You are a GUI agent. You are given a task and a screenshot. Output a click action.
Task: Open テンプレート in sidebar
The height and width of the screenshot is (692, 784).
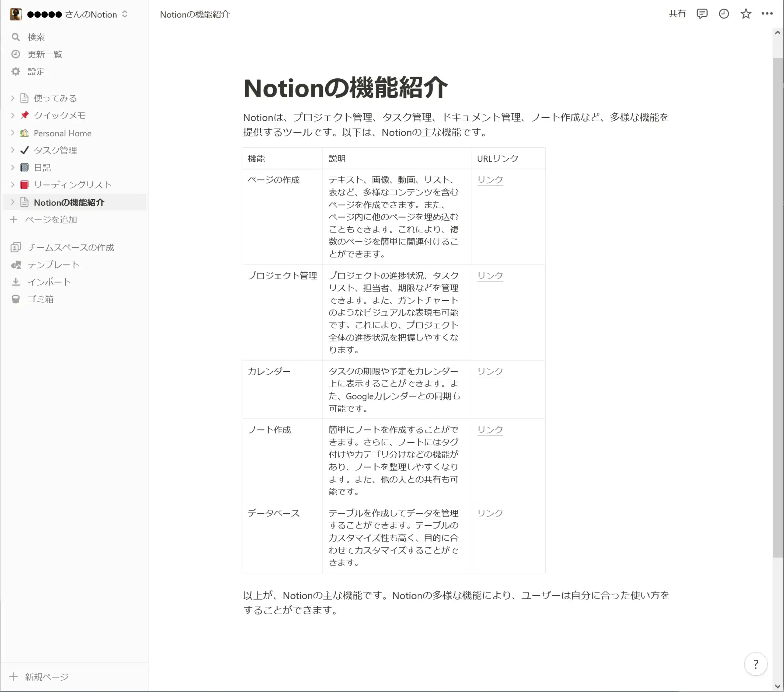53,264
